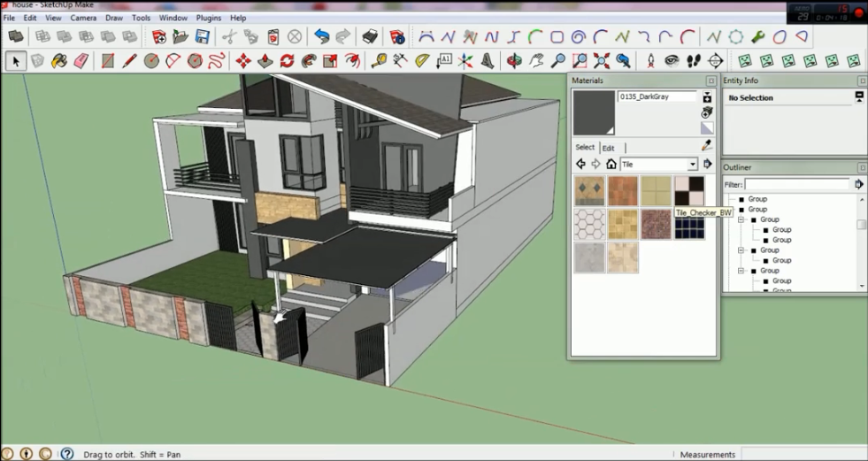Screen dimensions: 868x461
Task: Set default material in Materials panel
Action: point(707,128)
